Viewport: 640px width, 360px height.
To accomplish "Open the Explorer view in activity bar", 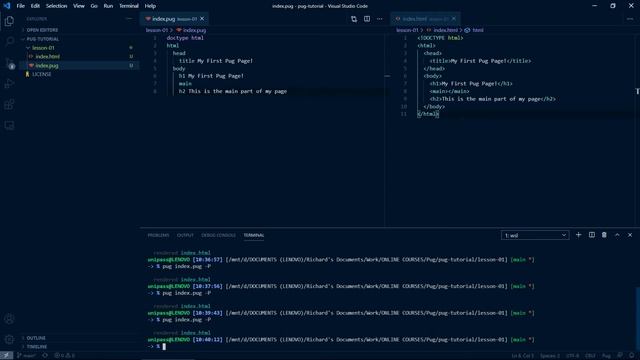I will click(x=9, y=21).
